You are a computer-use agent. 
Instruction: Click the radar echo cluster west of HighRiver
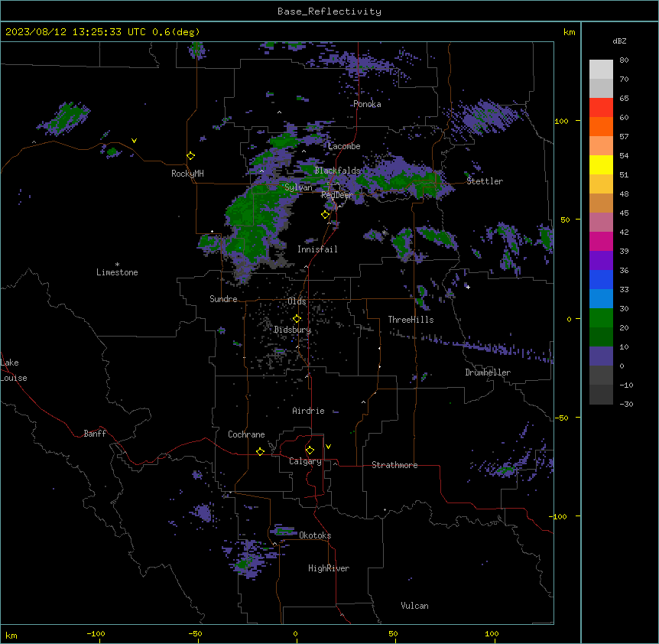pos(248,559)
